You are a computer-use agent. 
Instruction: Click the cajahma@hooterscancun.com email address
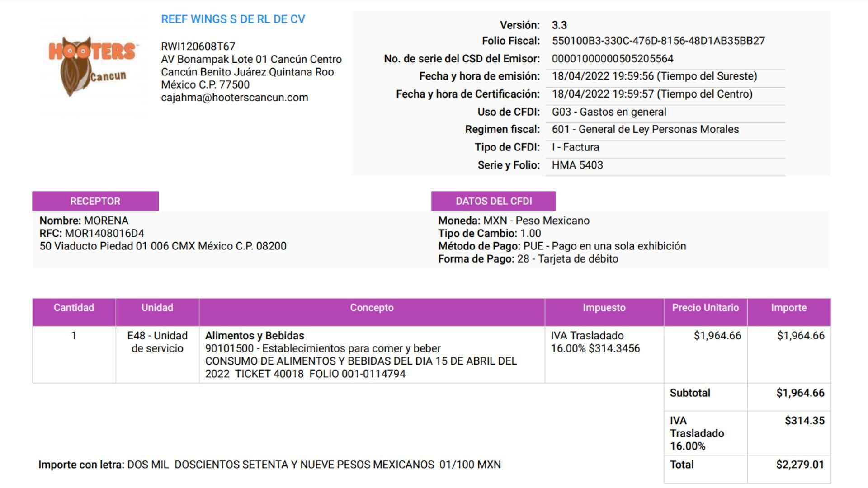[234, 98]
